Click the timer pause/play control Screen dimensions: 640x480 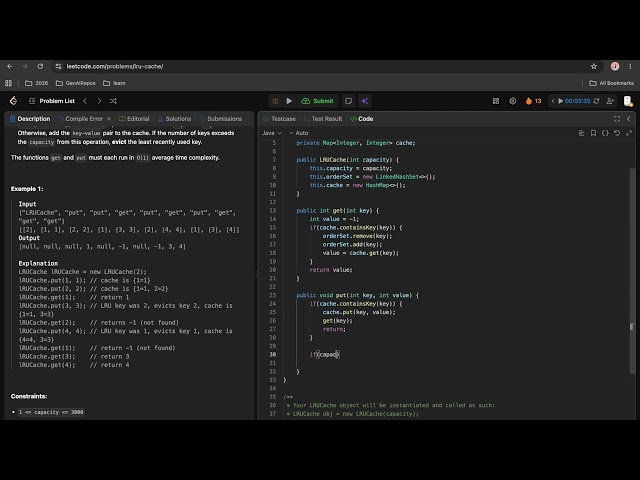(560, 101)
